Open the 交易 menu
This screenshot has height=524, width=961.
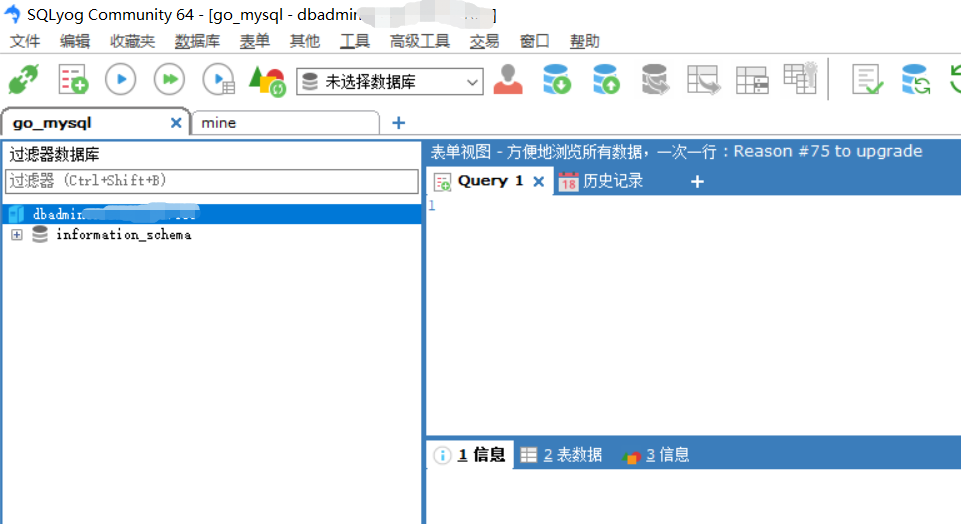click(484, 41)
